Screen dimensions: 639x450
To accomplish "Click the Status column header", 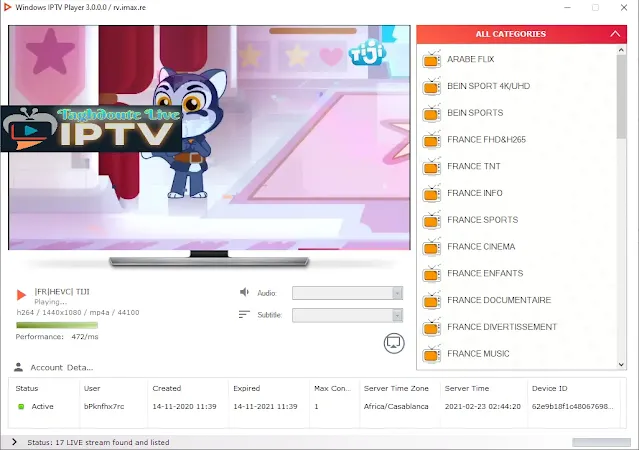I will coord(26,388).
